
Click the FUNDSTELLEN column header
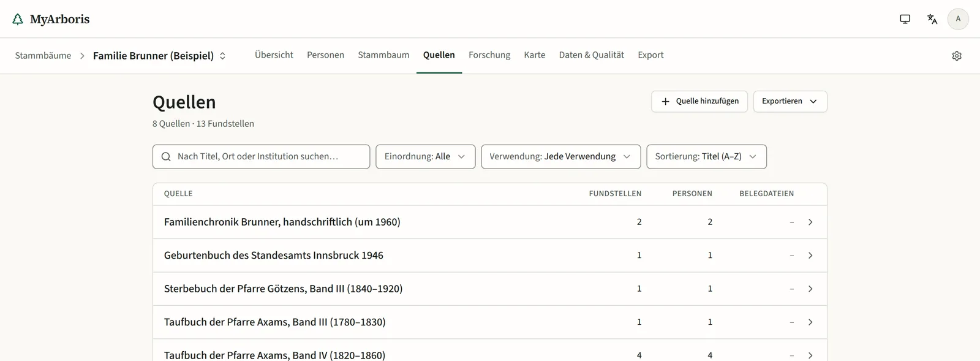click(615, 194)
